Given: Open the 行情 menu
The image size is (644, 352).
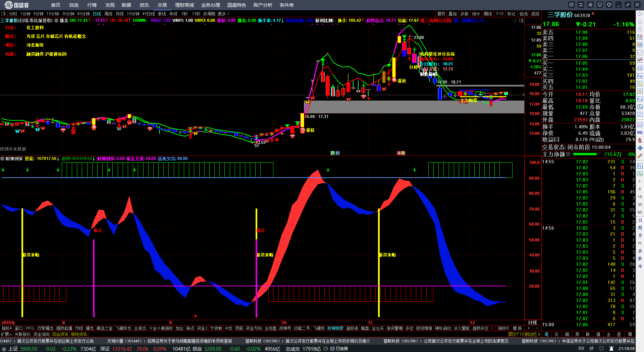Looking at the screenshot, I should click(x=92, y=5).
